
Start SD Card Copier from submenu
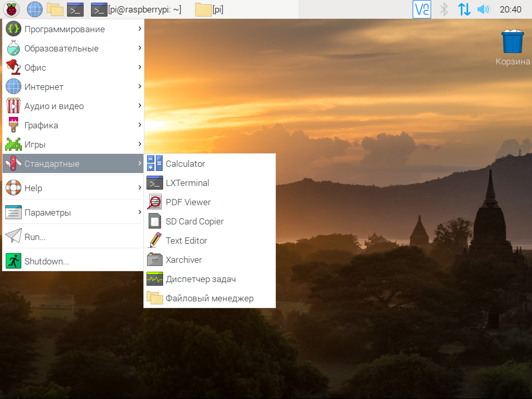pos(210,221)
